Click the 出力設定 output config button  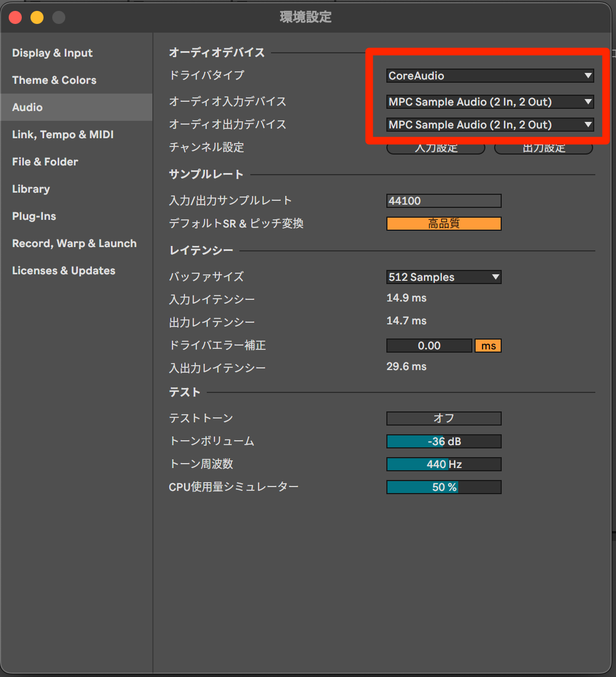(x=544, y=149)
